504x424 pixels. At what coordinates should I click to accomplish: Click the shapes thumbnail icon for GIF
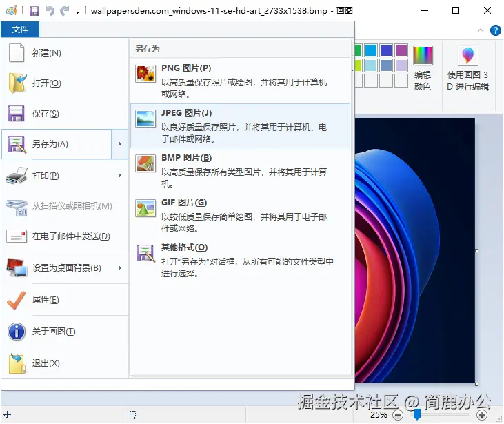(145, 208)
